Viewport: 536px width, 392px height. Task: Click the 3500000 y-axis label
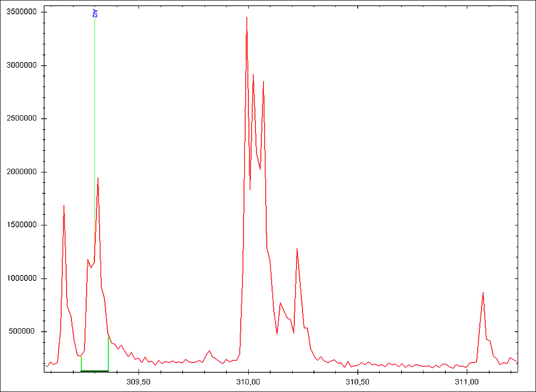[21, 12]
